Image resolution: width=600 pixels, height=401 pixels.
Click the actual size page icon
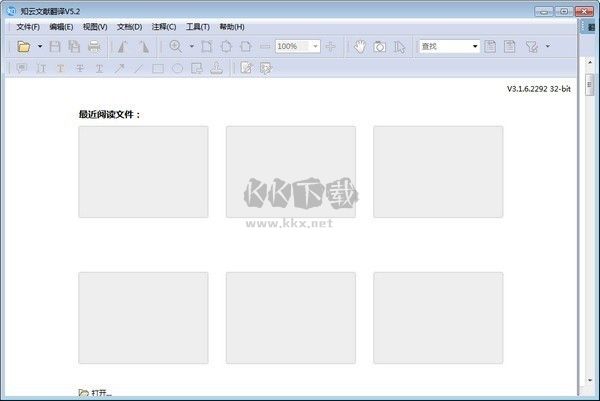click(x=207, y=47)
